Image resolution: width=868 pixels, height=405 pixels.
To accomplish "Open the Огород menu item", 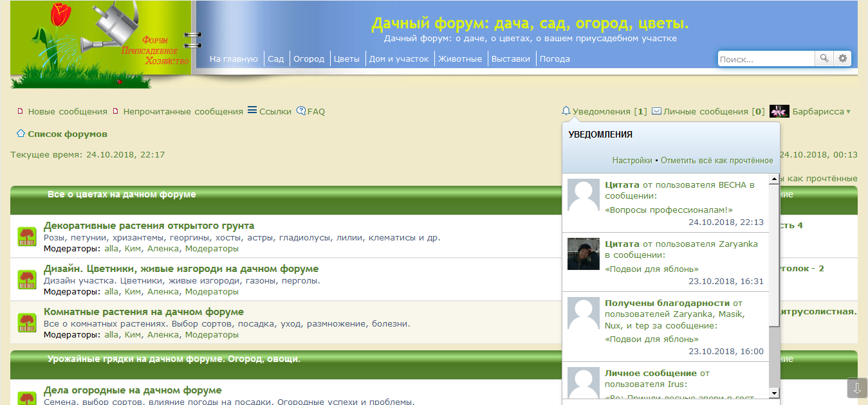I will point(309,59).
